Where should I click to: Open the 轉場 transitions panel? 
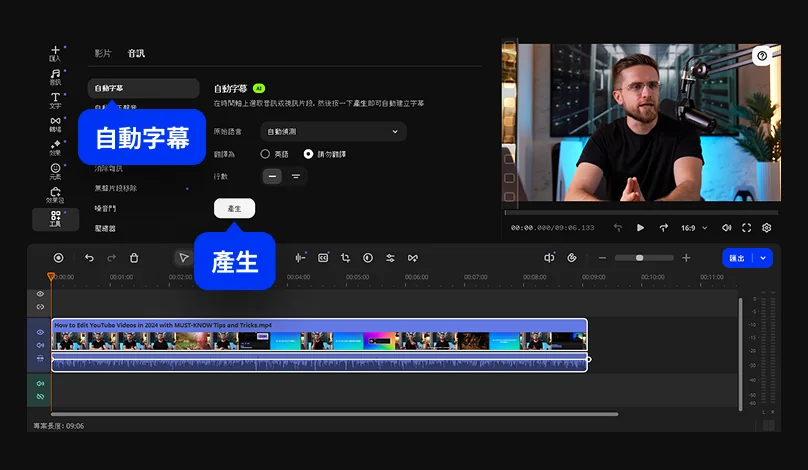click(x=55, y=124)
